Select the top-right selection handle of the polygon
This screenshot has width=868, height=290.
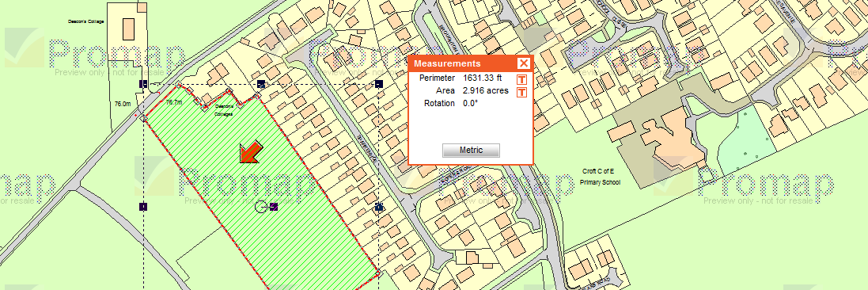pyautogui.click(x=379, y=84)
